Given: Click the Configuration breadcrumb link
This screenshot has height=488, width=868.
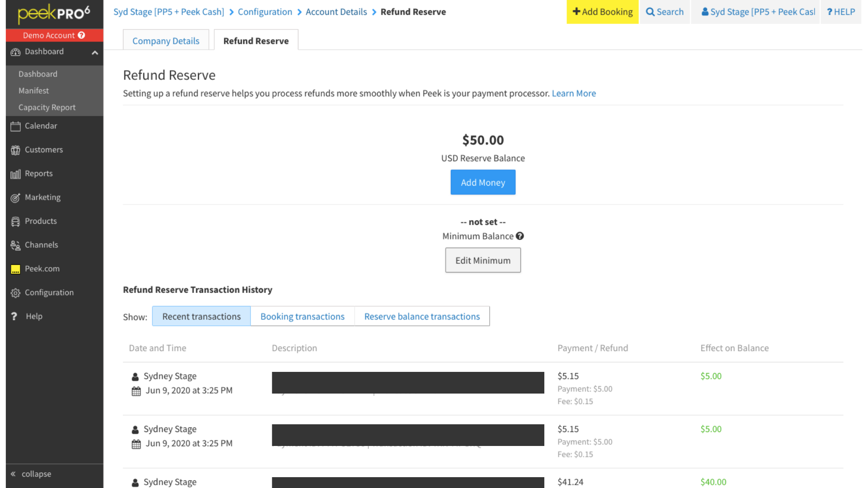Looking at the screenshot, I should click(265, 12).
